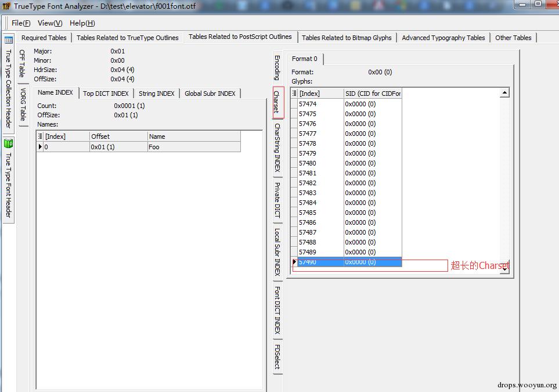Click the green True Type Font Header icon
Screen dimensions: 559x392
click(x=9, y=143)
